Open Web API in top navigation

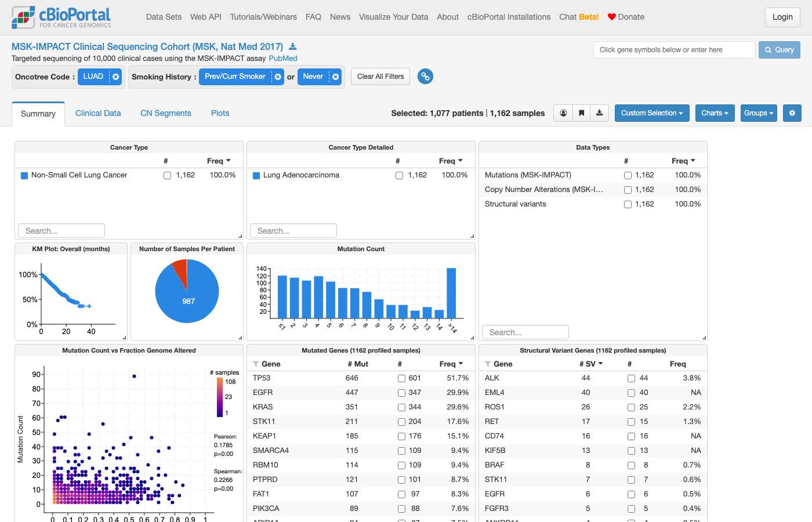[x=206, y=17]
